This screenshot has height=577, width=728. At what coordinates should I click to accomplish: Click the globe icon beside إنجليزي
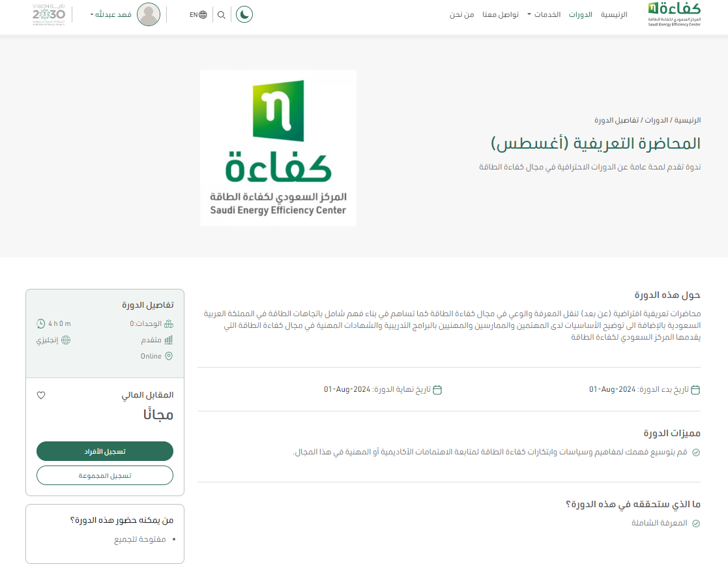[x=66, y=340]
